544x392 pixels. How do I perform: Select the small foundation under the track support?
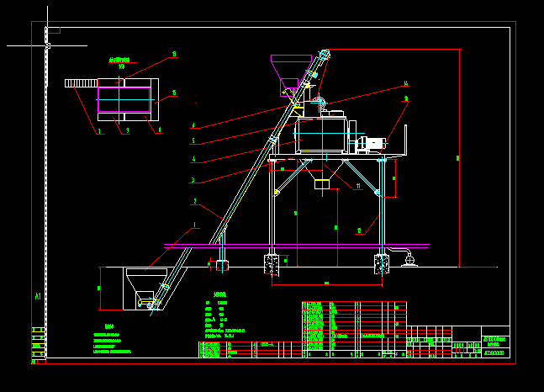point(222,266)
